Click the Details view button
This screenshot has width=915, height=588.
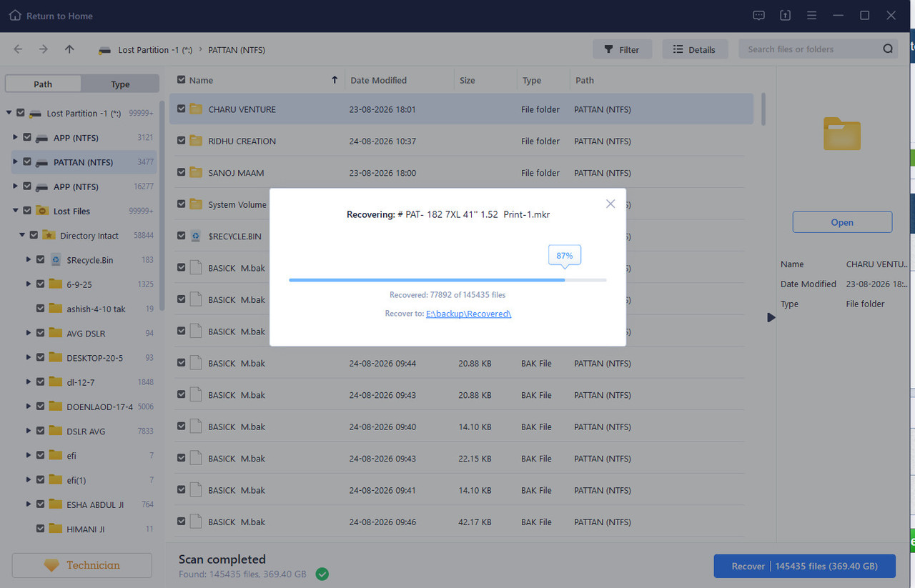(695, 49)
